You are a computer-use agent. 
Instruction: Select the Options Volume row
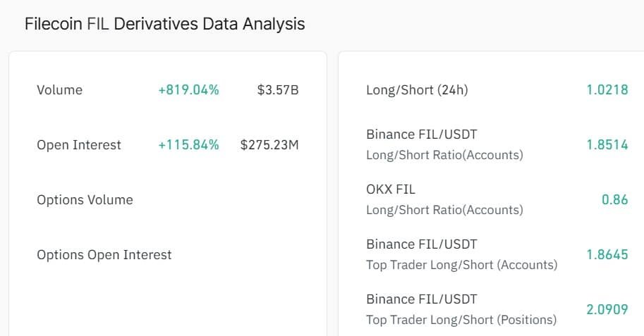[x=168, y=200]
